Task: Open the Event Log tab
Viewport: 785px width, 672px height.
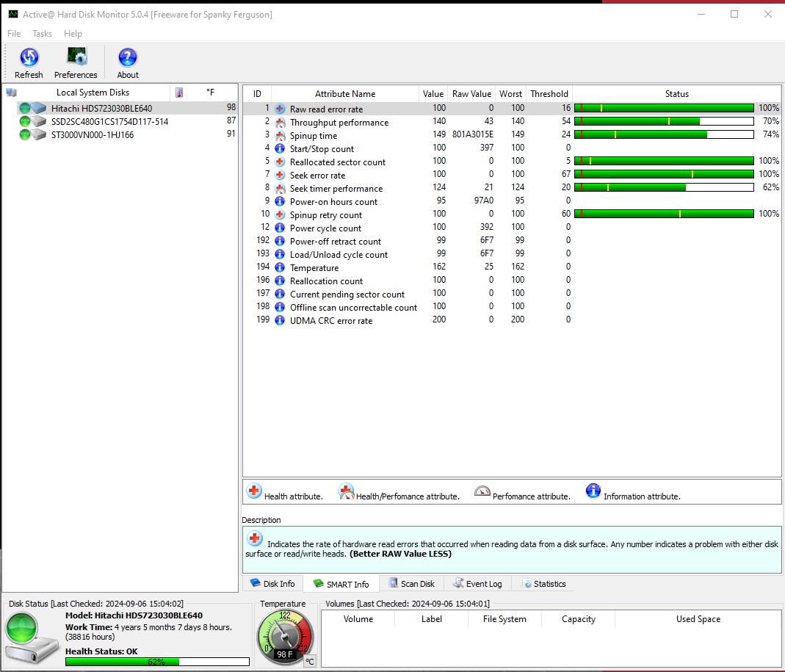Action: pos(477,584)
